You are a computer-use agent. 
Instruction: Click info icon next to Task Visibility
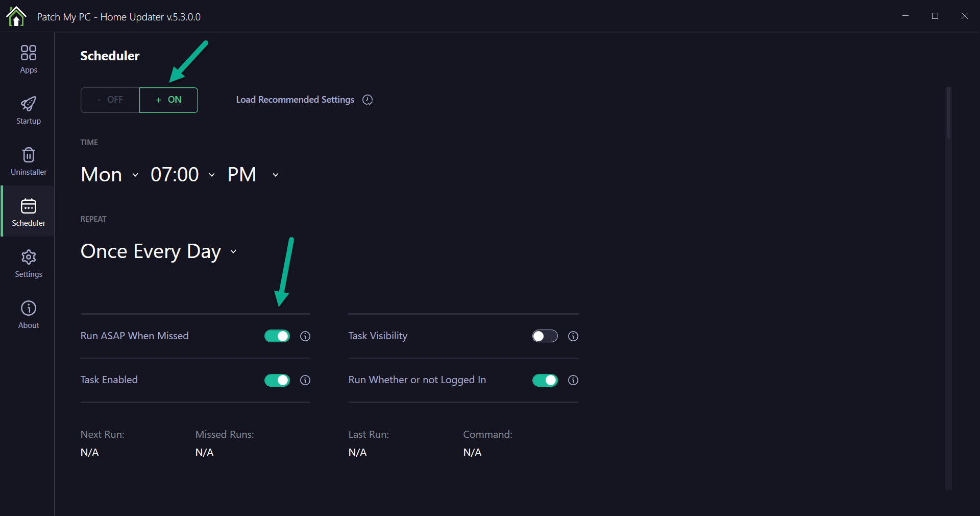click(x=573, y=336)
